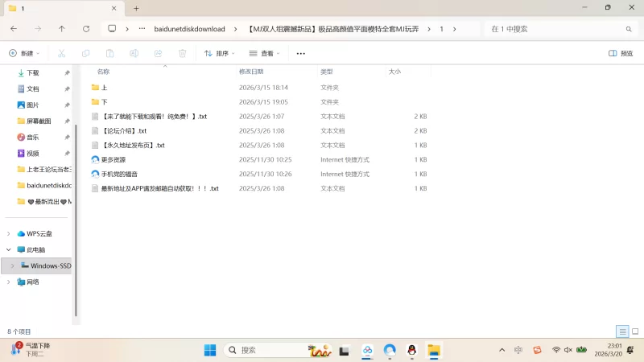Go up one folder with the Up arrow
Screen dimensions: 644x362
(x=62, y=28)
